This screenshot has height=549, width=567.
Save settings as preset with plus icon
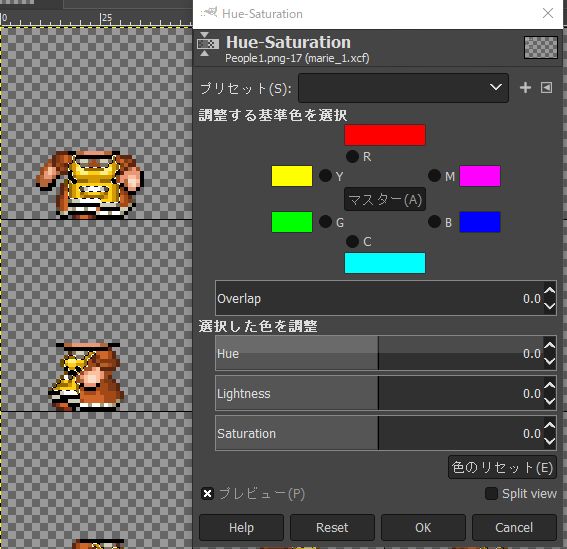pyautogui.click(x=525, y=88)
